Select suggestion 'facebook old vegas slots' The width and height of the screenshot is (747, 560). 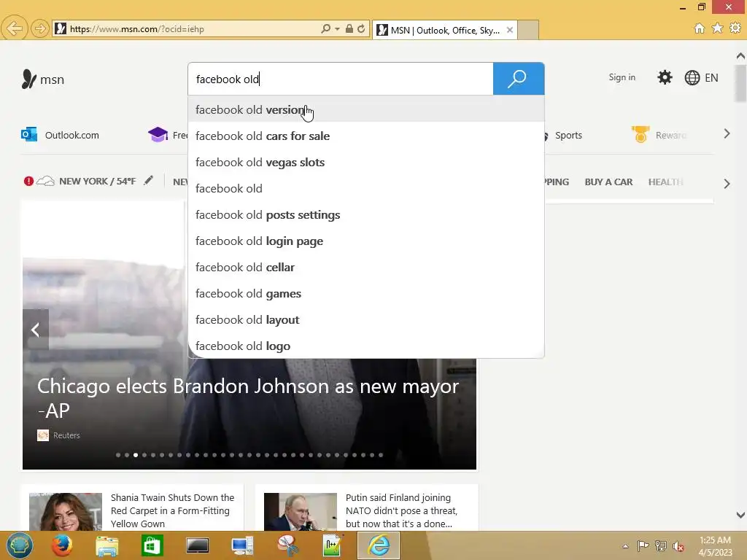pyautogui.click(x=366, y=163)
